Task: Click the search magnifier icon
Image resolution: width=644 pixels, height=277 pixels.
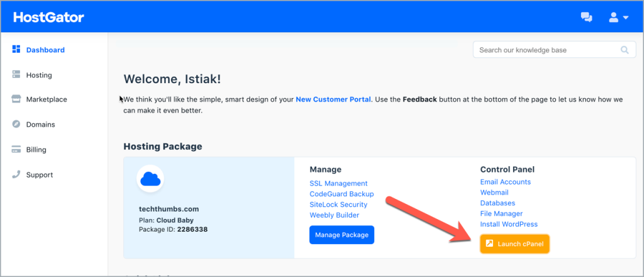Action: click(624, 50)
